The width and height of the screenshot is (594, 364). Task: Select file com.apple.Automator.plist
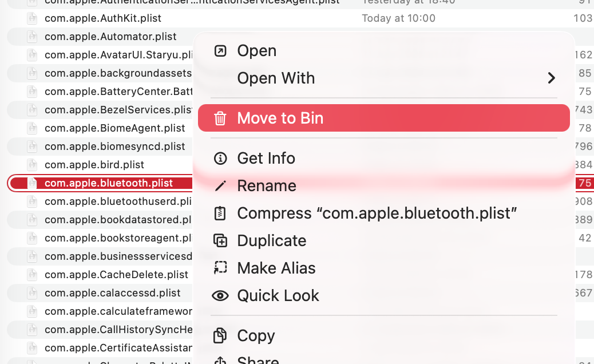click(110, 37)
